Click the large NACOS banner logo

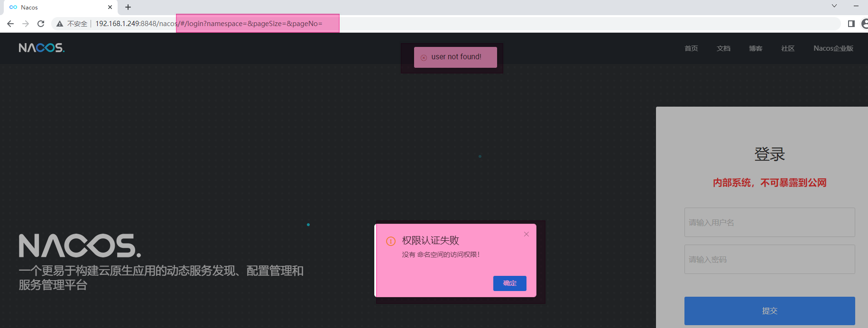coord(80,246)
